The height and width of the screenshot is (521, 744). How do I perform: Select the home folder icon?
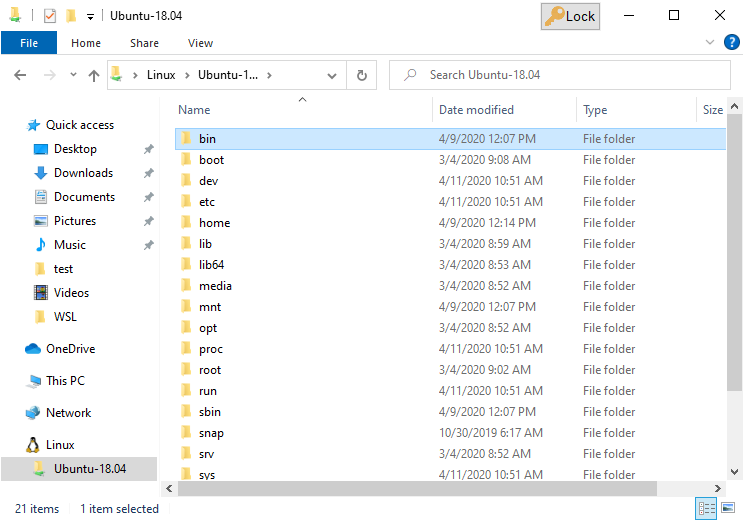[x=186, y=223]
